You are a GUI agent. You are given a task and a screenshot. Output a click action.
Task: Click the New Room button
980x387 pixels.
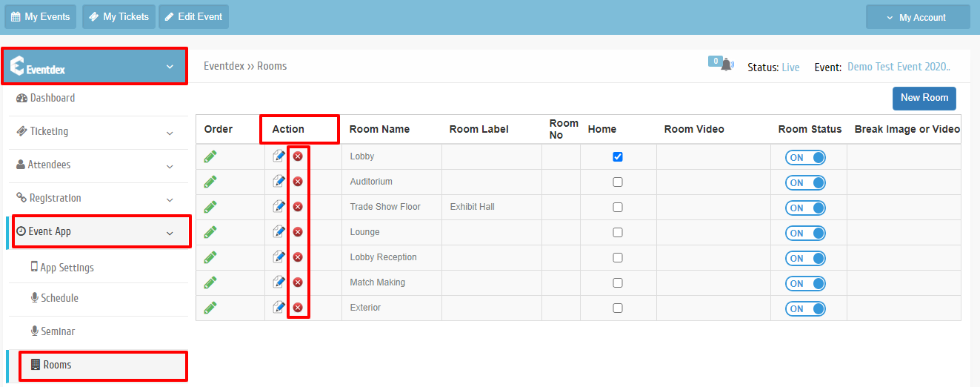(924, 98)
